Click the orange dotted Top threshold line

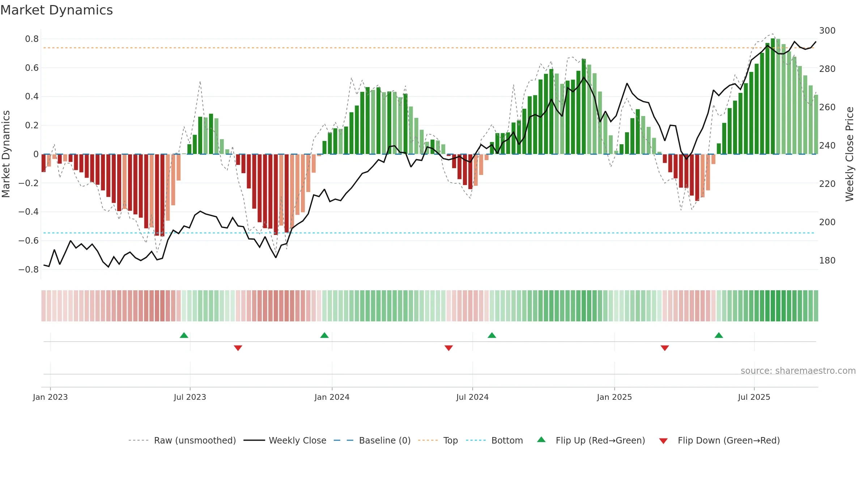coord(429,48)
